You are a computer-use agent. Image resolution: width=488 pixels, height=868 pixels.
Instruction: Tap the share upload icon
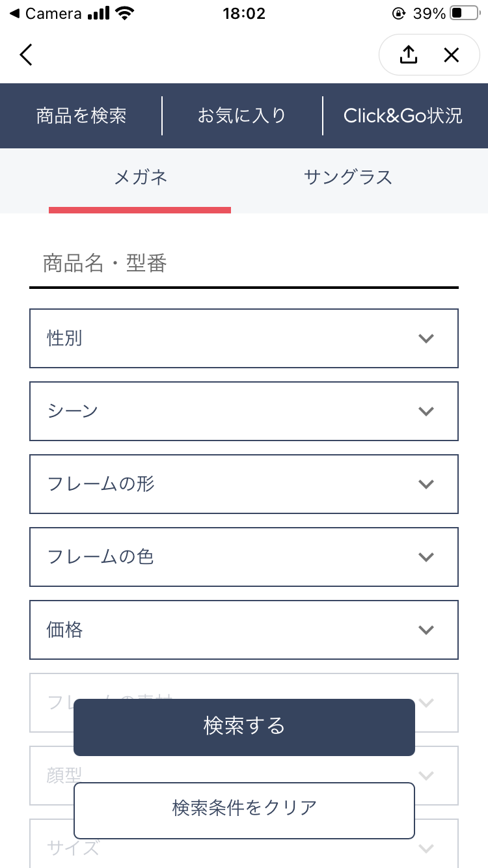408,55
